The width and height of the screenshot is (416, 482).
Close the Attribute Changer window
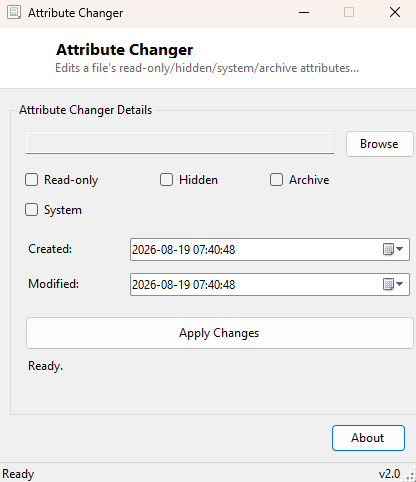395,13
